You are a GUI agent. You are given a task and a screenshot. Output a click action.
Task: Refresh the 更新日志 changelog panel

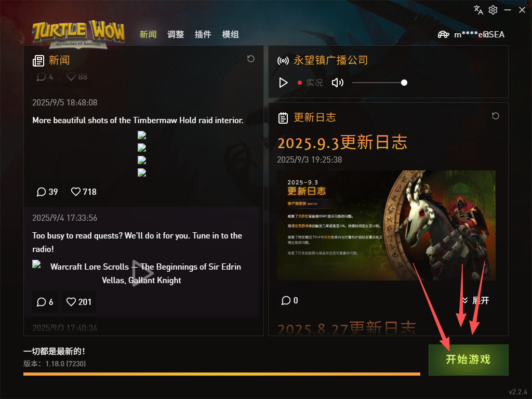tap(495, 116)
